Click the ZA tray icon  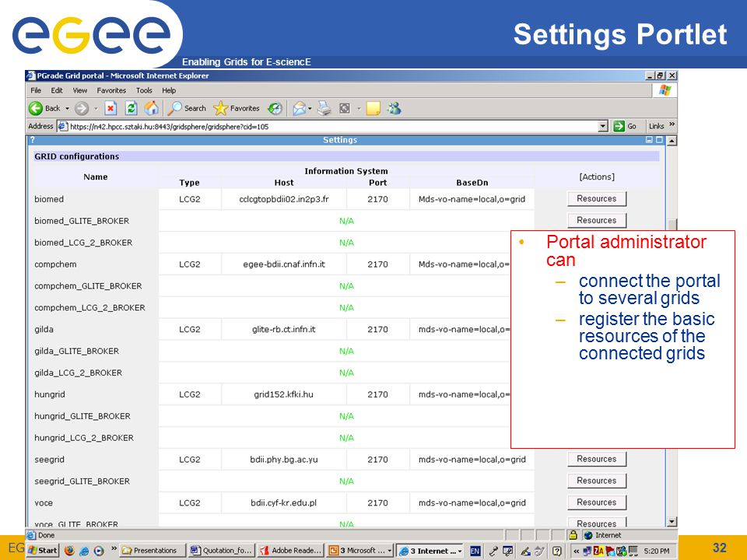tap(598, 551)
